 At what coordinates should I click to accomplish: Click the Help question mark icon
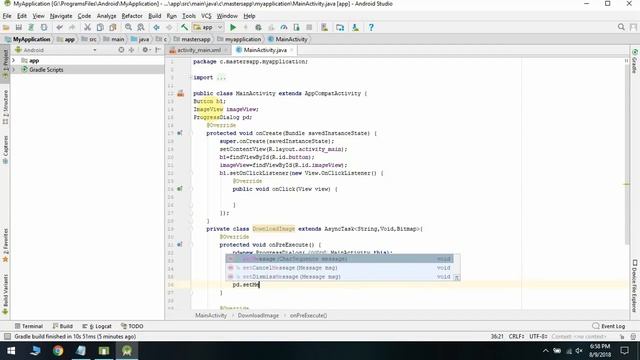click(371, 27)
